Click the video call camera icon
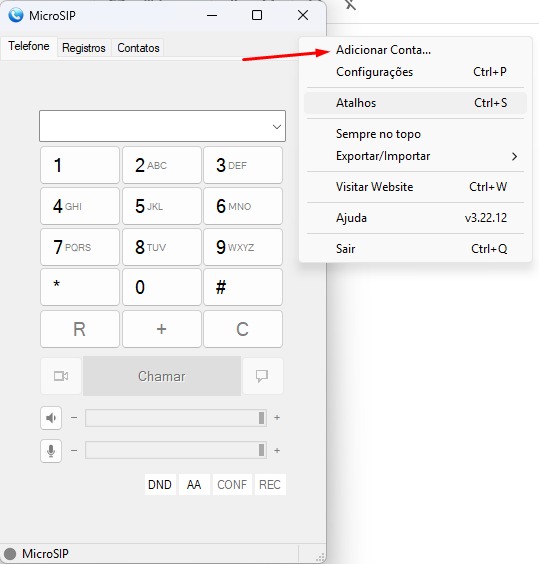The image size is (539, 564). (61, 376)
